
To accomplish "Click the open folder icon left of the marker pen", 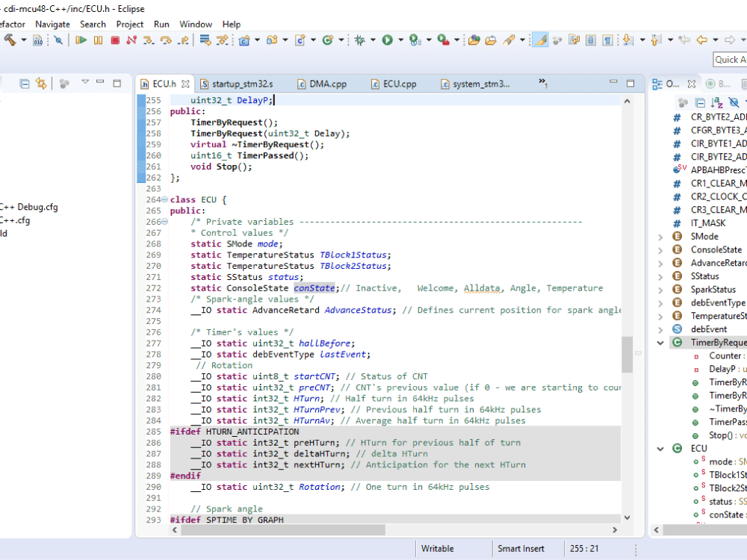I will (491, 40).
